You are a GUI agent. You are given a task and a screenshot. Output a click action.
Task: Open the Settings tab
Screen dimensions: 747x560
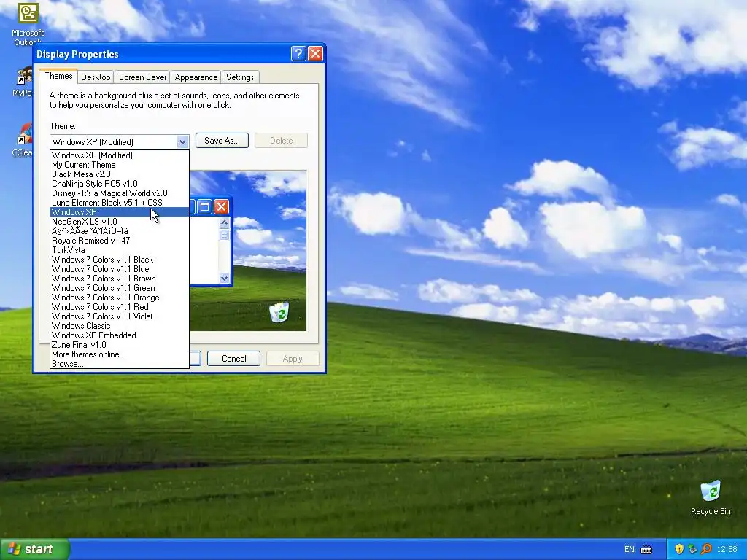click(240, 77)
